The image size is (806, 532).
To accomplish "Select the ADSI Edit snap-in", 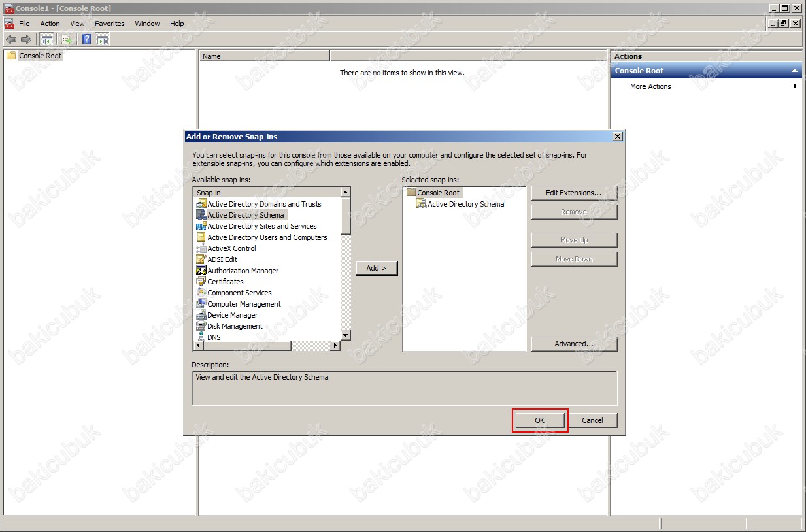I will (217, 259).
